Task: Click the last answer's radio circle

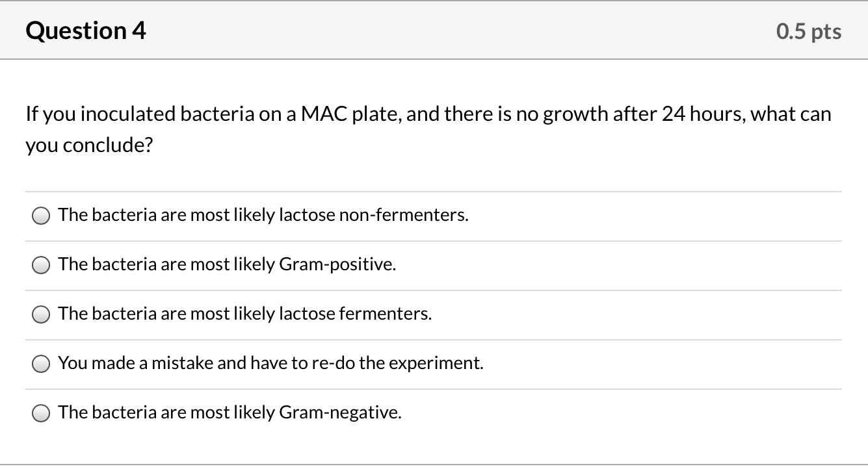Action: pyautogui.click(x=40, y=413)
